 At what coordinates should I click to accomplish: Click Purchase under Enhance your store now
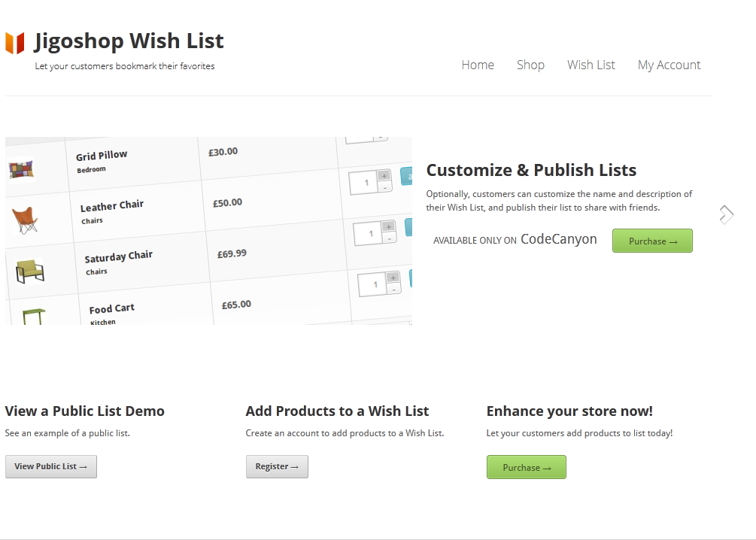coord(527,467)
